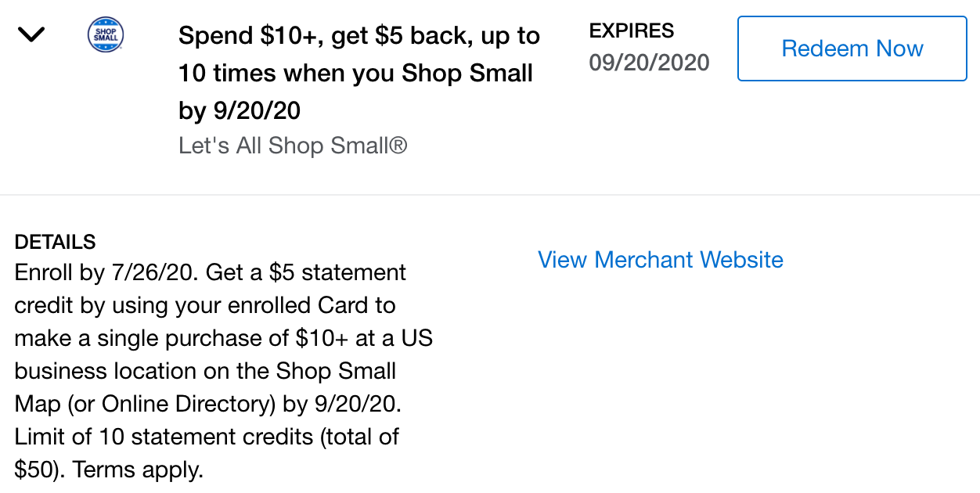This screenshot has width=980, height=493.
Task: Click the "Terms apply." text
Action: coord(138,470)
